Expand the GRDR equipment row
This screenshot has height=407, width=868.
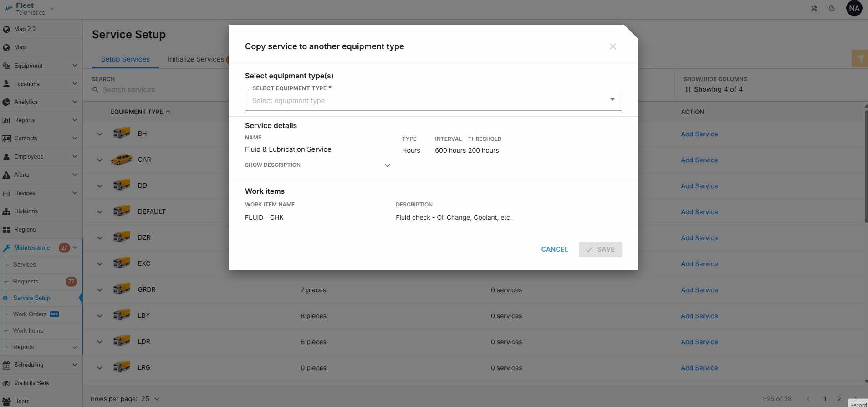(x=100, y=290)
